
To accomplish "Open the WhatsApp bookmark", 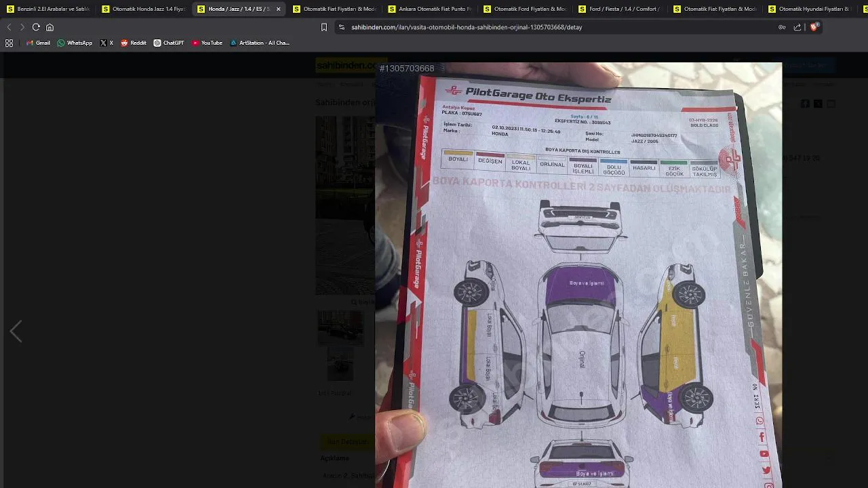I will (x=75, y=43).
